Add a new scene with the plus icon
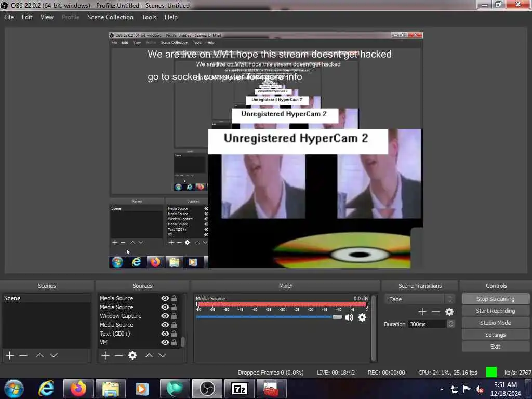This screenshot has width=532, height=399. pyautogui.click(x=10, y=355)
